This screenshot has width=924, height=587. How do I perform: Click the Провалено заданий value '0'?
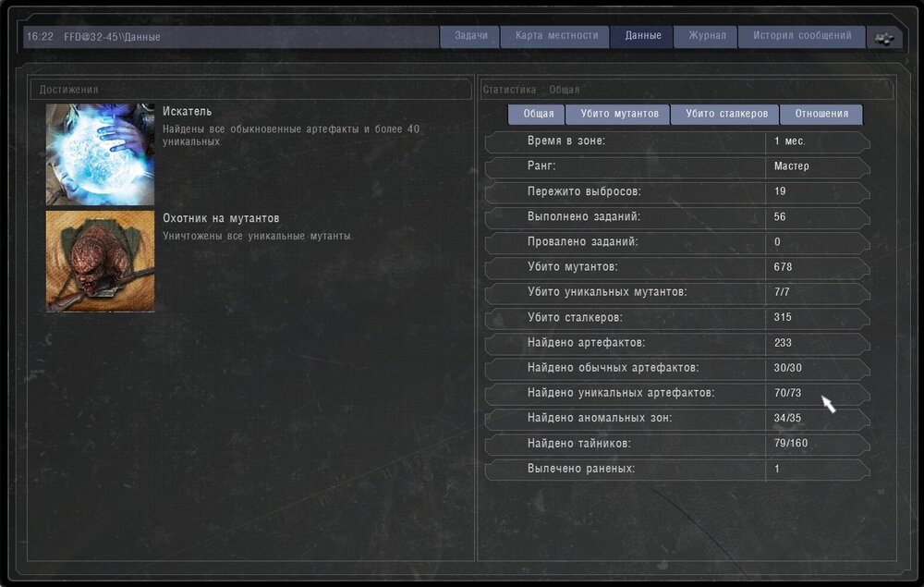click(x=777, y=242)
